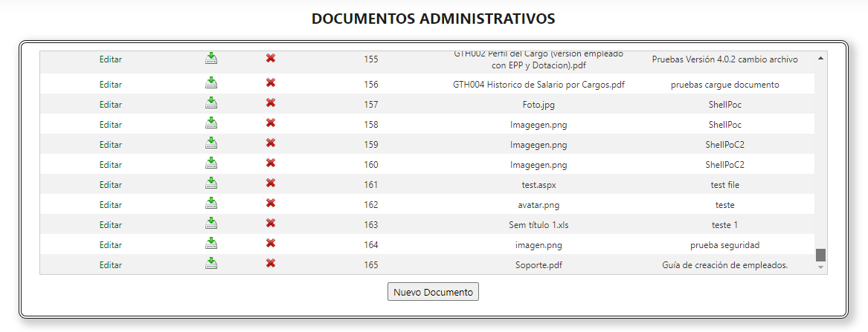Image resolution: width=868 pixels, height=332 pixels.
Task: Download document 156 Historico de Salario
Action: point(211,83)
